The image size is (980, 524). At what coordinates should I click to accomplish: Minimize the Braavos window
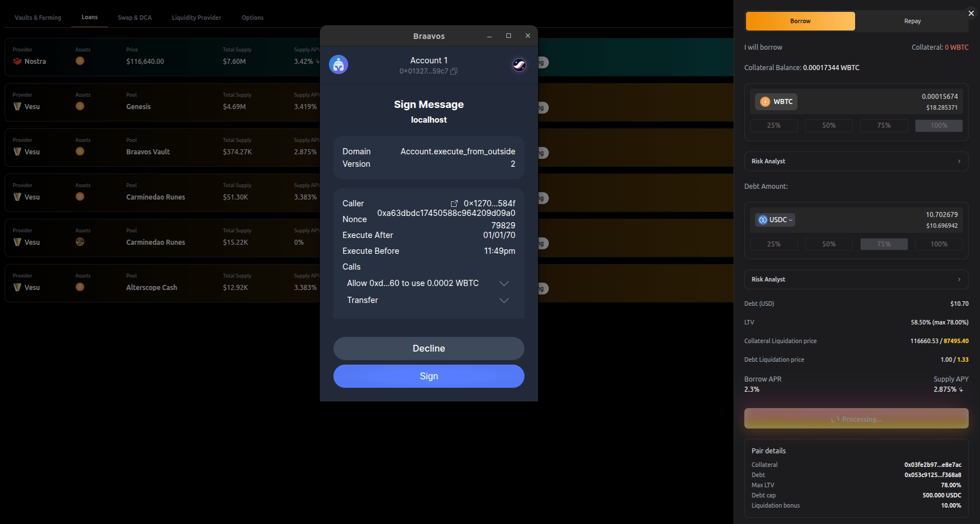click(x=489, y=36)
